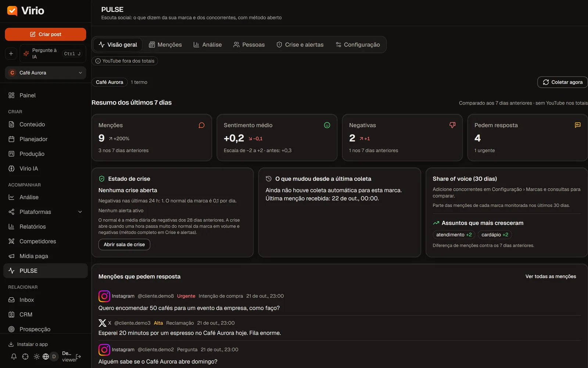Screen dimensions: 588x368
Task: Click the crosshair focus icon in sidebar footer
Action: 25,357
